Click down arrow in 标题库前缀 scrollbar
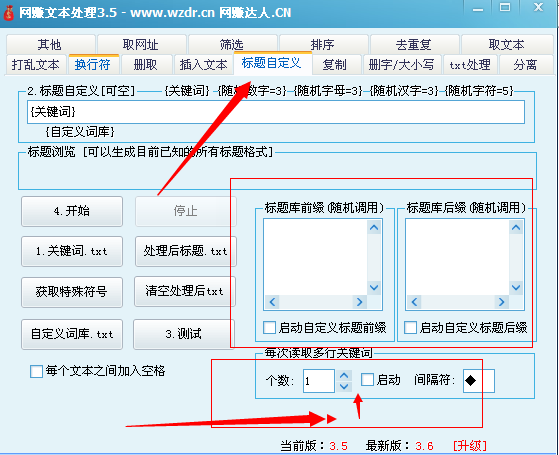Image resolution: width=559 pixels, height=455 pixels. pos(374,287)
